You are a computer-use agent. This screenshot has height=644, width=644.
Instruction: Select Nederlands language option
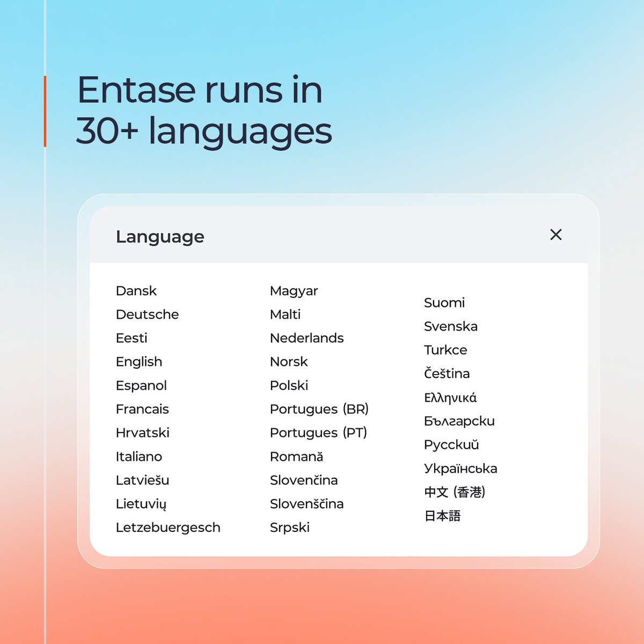point(307,338)
